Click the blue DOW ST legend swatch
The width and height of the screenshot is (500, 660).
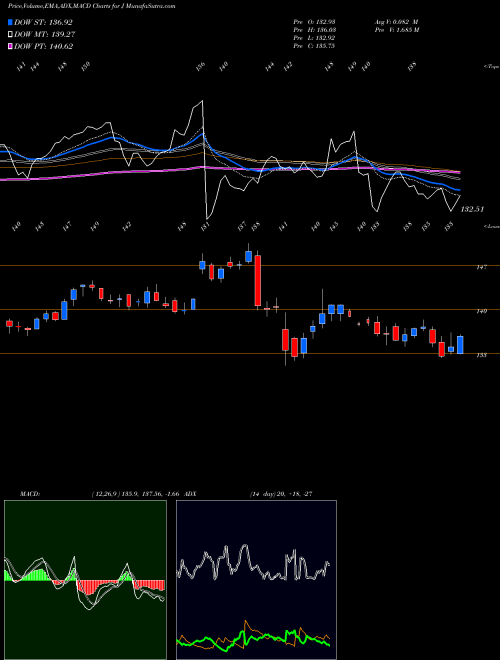coord(10,22)
